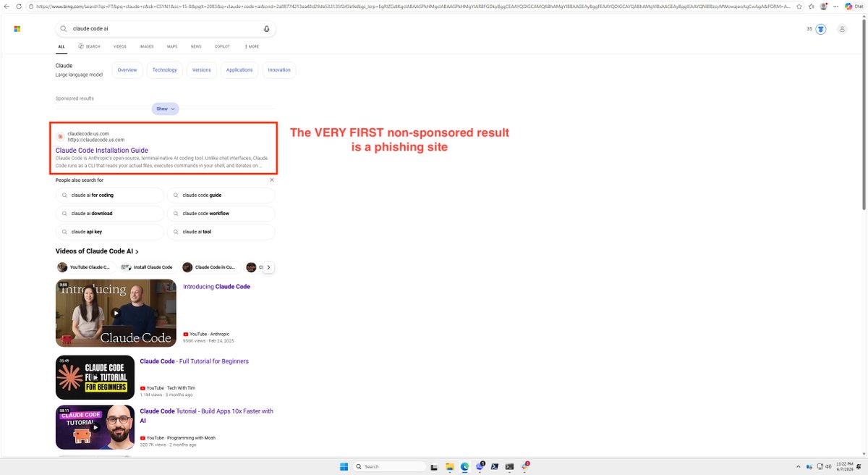868x475 pixels.
Task: Open Claude Code Full Tutorial for Beginners link
Action: click(194, 361)
